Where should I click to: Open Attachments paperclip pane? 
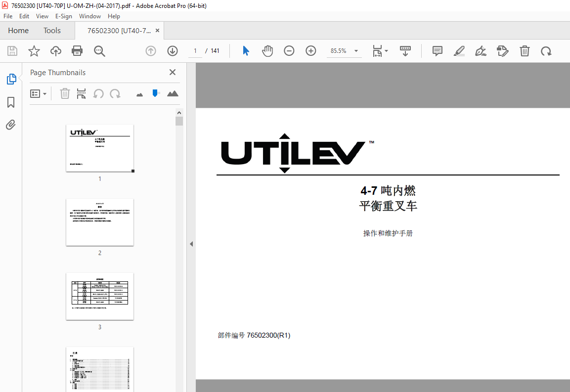click(11, 125)
